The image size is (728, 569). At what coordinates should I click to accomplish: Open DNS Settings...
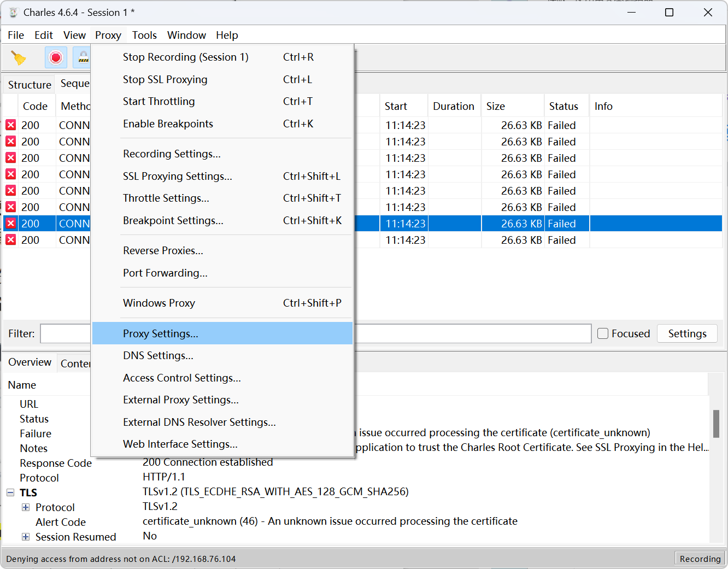point(222,356)
